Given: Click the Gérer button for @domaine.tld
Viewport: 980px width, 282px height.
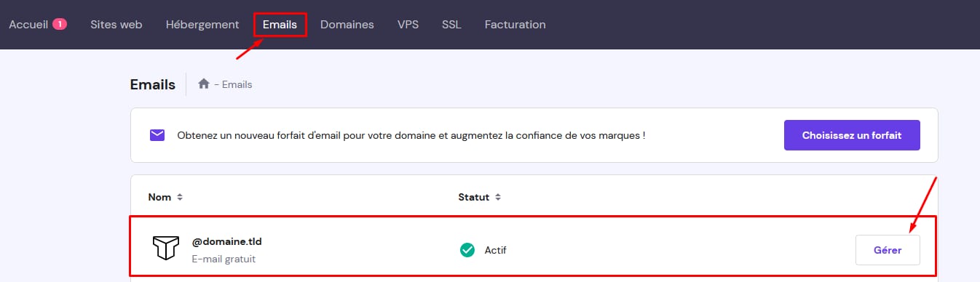Looking at the screenshot, I should [888, 250].
